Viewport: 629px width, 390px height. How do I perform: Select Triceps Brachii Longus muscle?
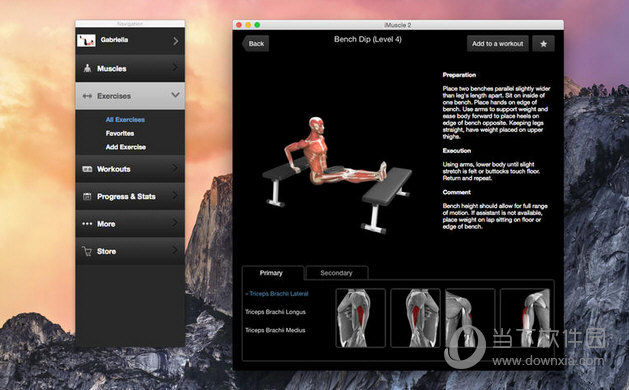click(275, 312)
